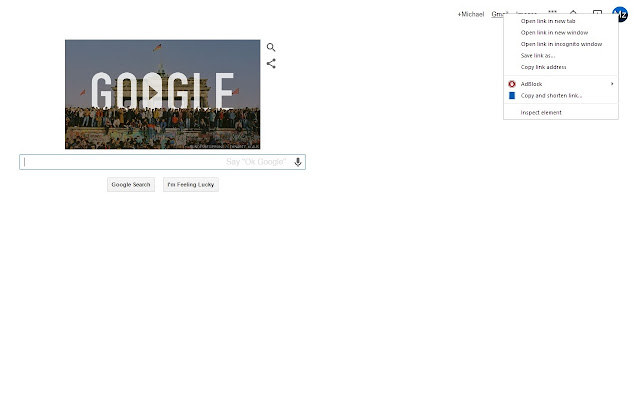This screenshot has height=400, width=640.
Task: Click the I'm Feeling Lucky button
Action: pos(191,184)
